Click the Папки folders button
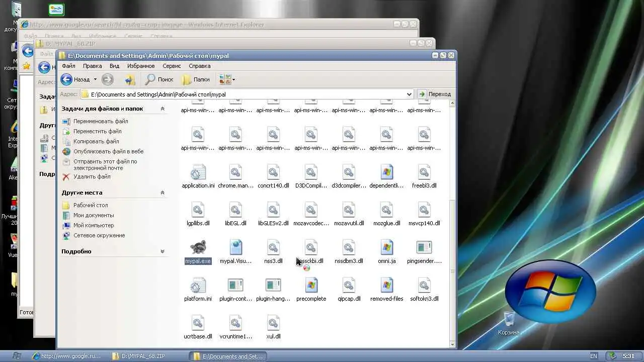644x362 pixels. (196, 79)
